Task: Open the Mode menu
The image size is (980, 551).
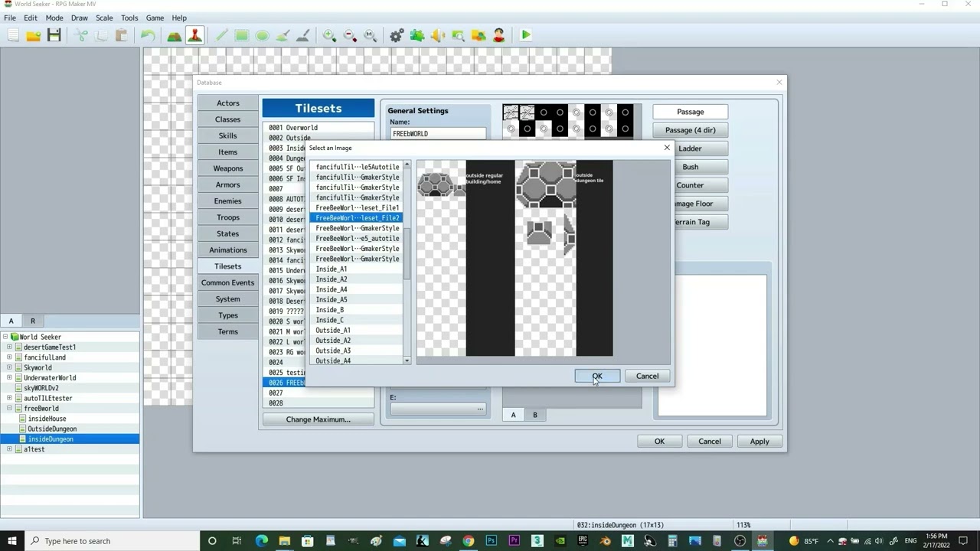Action: tap(54, 18)
